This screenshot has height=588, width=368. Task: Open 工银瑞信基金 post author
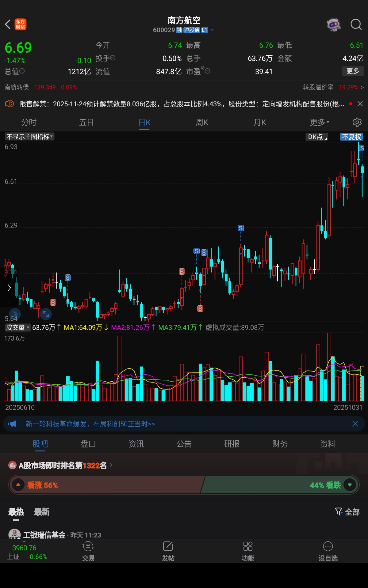[x=44, y=535]
